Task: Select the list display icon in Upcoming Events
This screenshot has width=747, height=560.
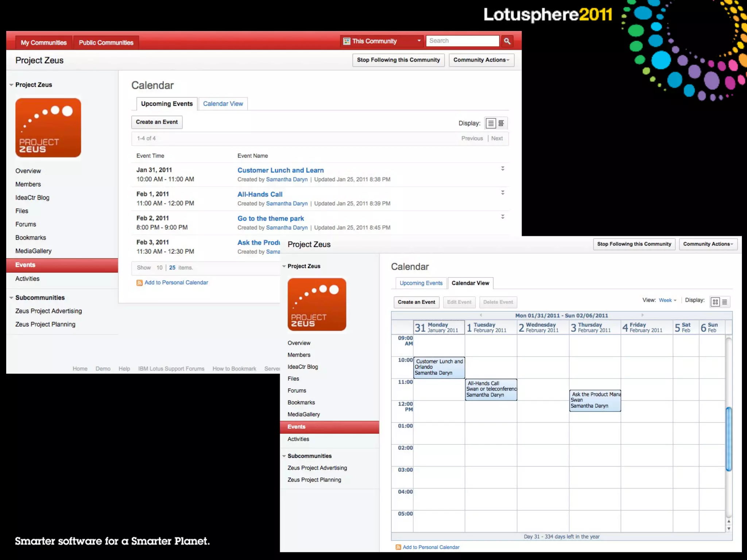Action: [x=491, y=124]
